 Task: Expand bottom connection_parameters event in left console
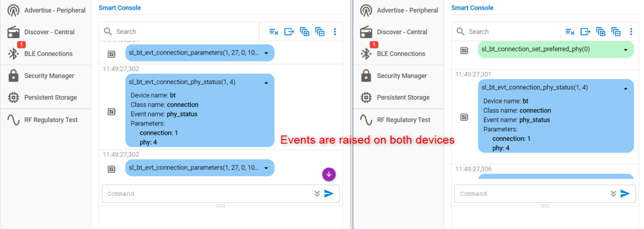tap(266, 168)
